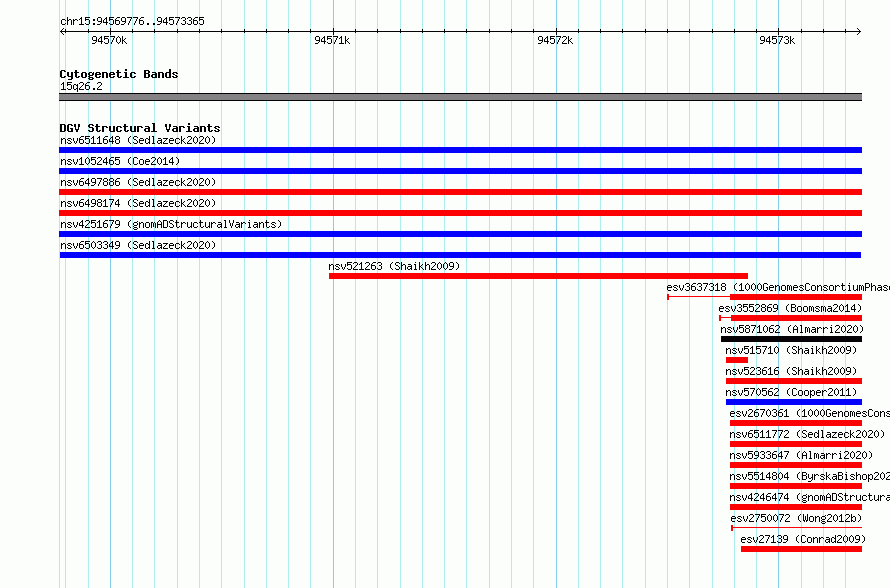
Task: Click the 94573k ruler label
Action: (x=777, y=40)
